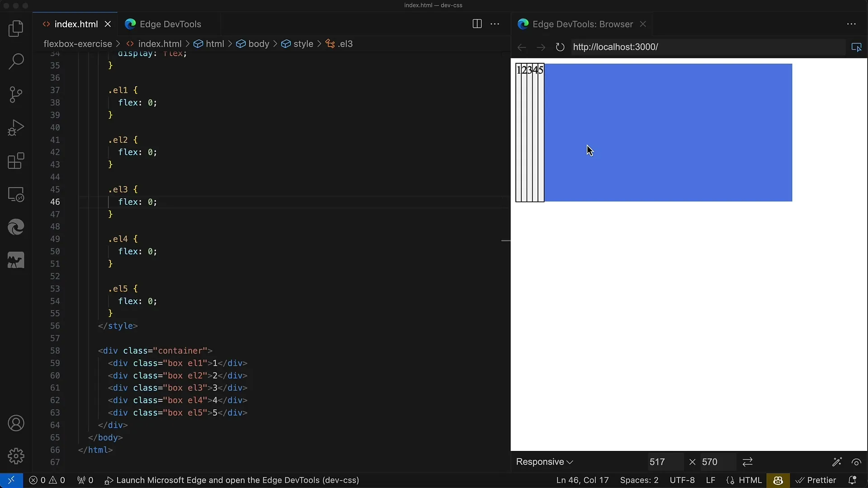This screenshot has height=488, width=868.
Task: Show errors and warnings count
Action: pos(47,480)
